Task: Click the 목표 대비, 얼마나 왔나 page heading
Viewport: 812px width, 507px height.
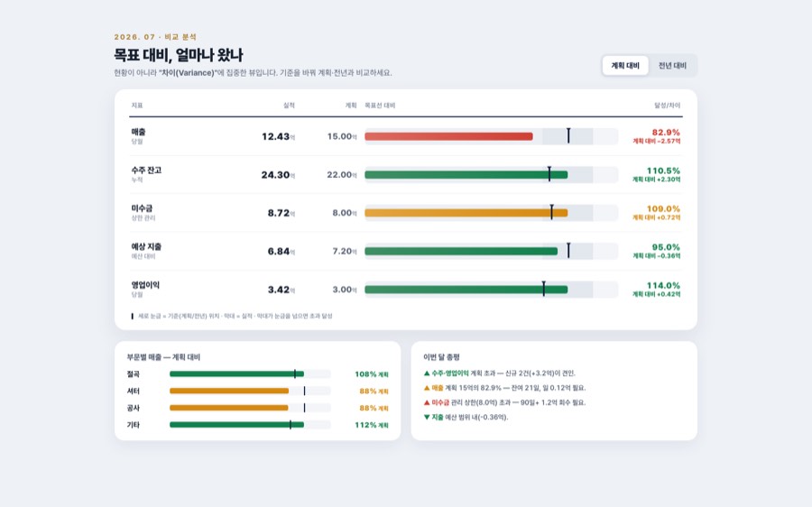Action: point(178,55)
